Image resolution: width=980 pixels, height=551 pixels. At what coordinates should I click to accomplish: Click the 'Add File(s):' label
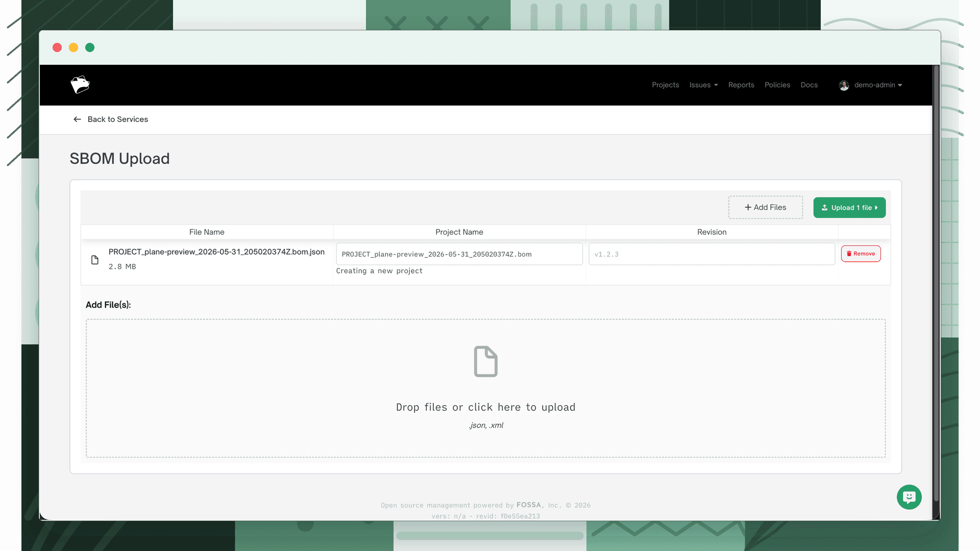(x=108, y=305)
